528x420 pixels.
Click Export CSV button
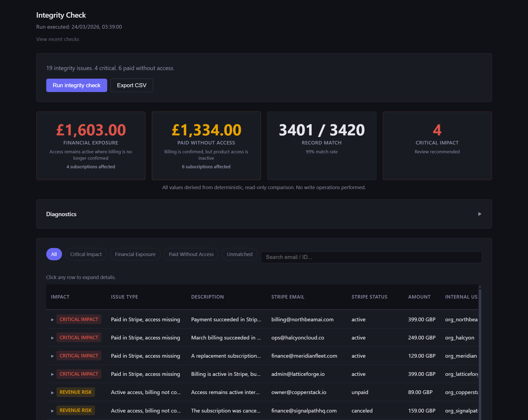[x=132, y=85]
